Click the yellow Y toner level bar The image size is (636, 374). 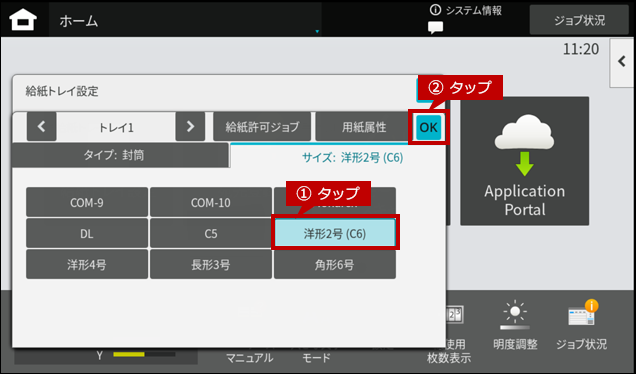[144, 355]
